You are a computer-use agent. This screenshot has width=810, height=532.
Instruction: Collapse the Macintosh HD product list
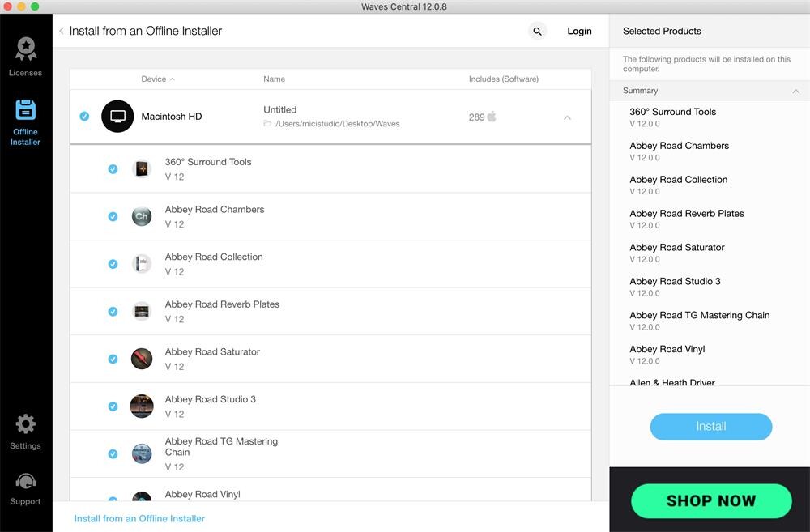point(567,117)
